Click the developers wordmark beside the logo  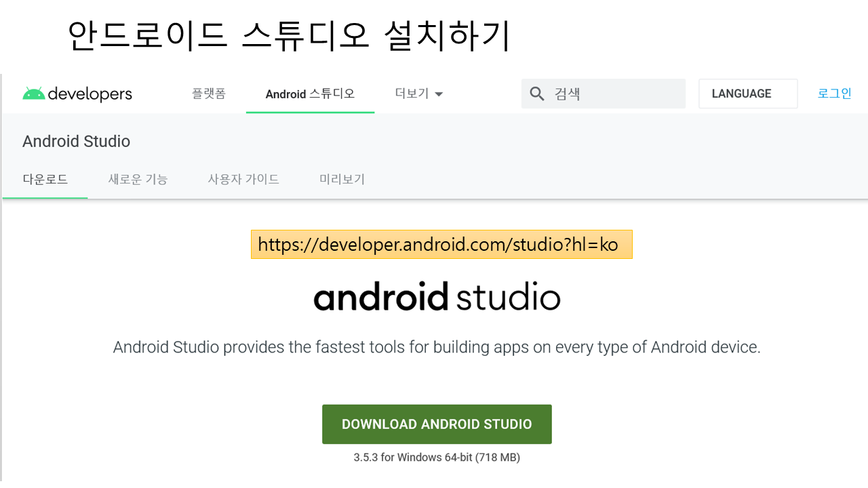point(90,94)
